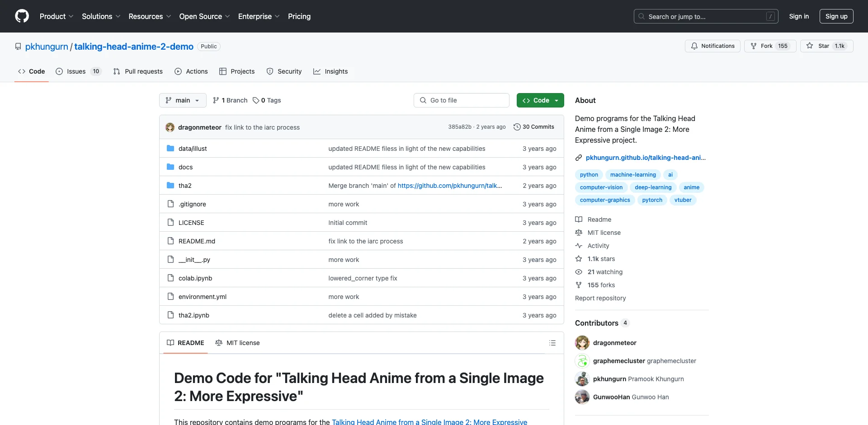Viewport: 868px width, 425px height.
Task: Star the repository
Action: coord(826,46)
